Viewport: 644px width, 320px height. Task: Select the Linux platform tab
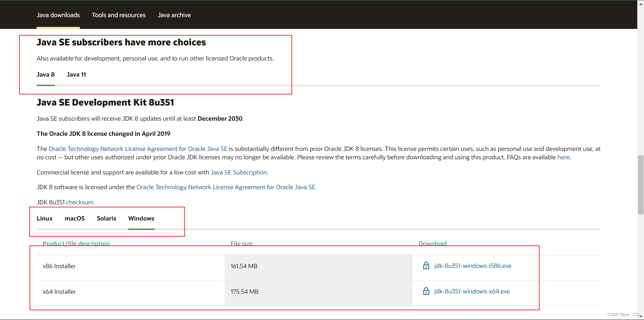[45, 218]
